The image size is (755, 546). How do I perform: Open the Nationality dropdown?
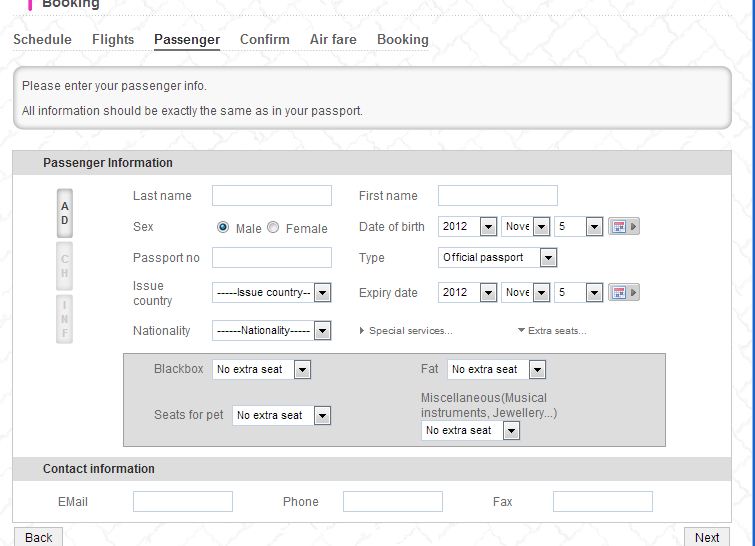271,330
